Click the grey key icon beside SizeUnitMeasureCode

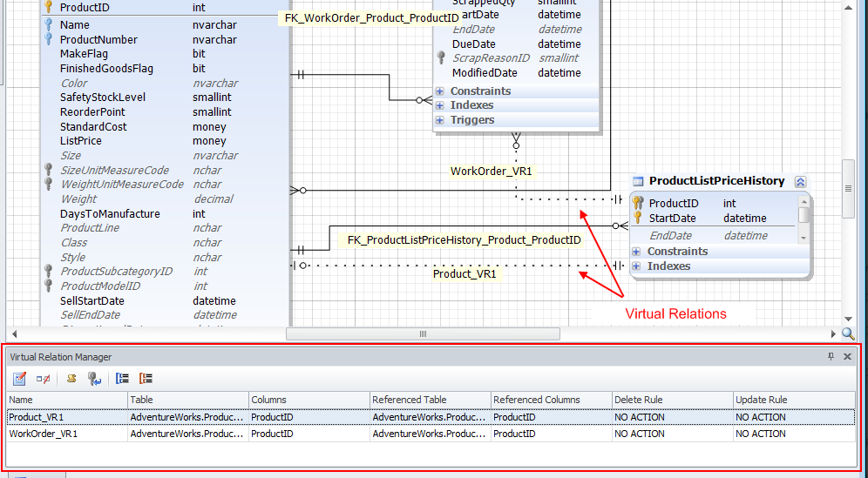pos(49,170)
